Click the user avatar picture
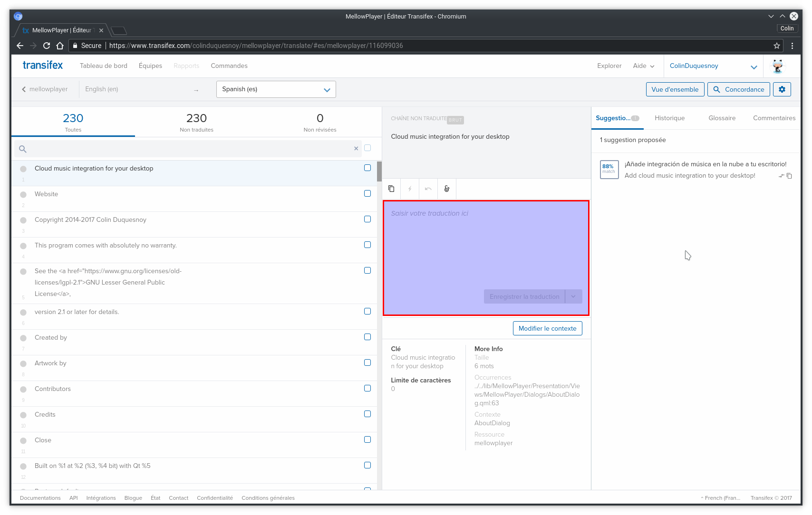The height and width of the screenshot is (515, 812). 778,66
